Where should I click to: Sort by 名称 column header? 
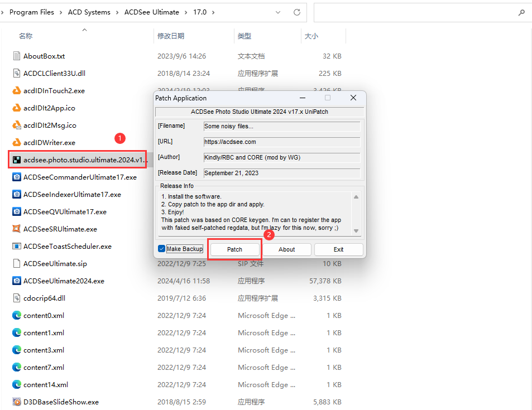(26, 36)
